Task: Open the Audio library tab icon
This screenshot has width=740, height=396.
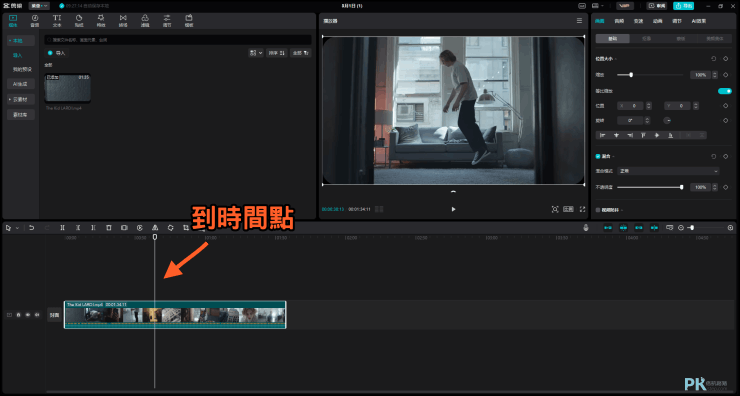Action: (x=34, y=21)
